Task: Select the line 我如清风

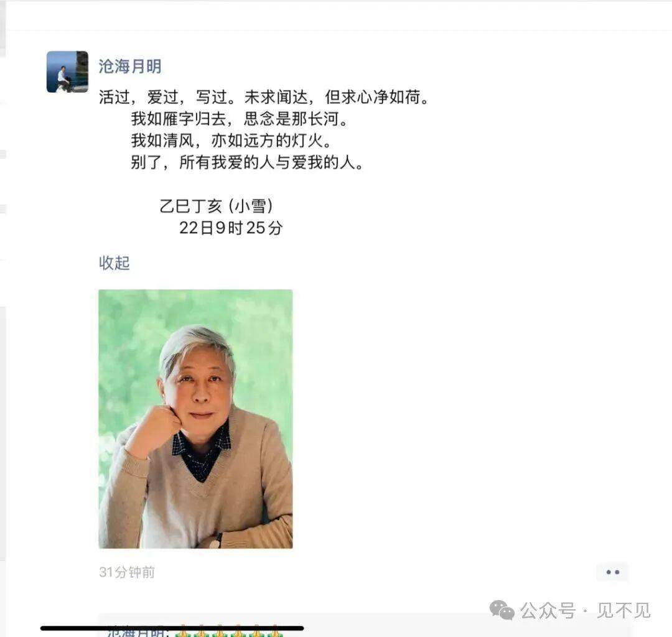Action: [x=231, y=141]
